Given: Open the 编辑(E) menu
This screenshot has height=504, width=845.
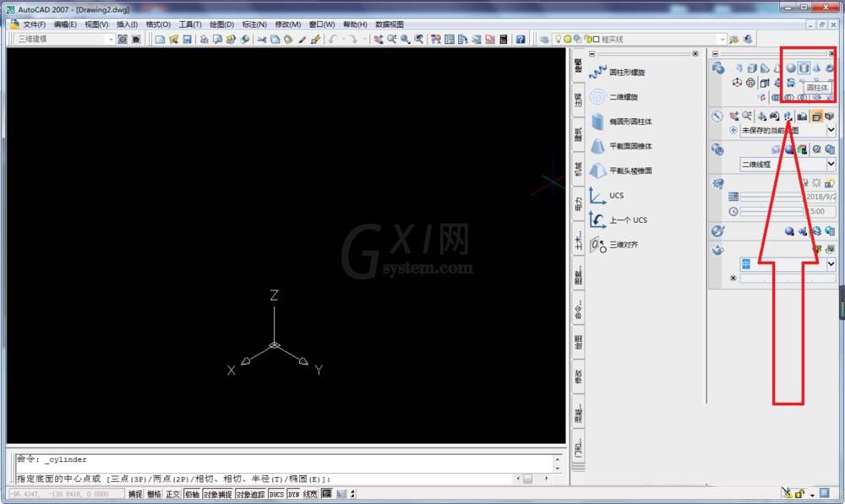Looking at the screenshot, I should coord(65,24).
